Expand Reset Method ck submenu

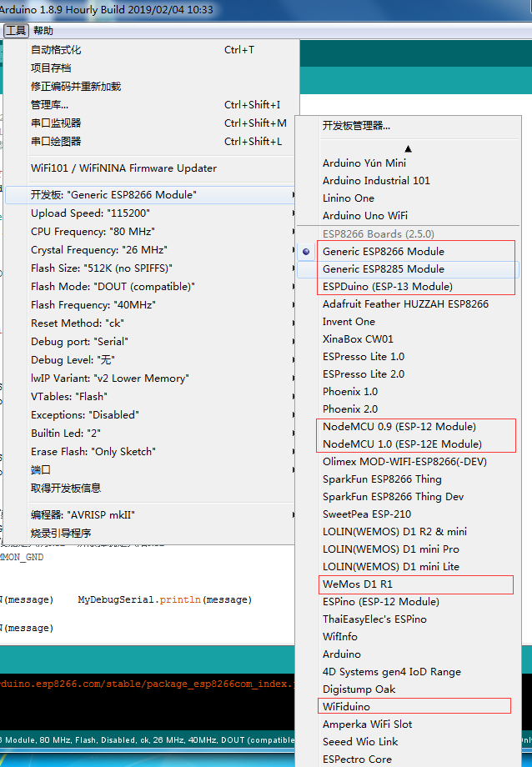tap(150, 323)
